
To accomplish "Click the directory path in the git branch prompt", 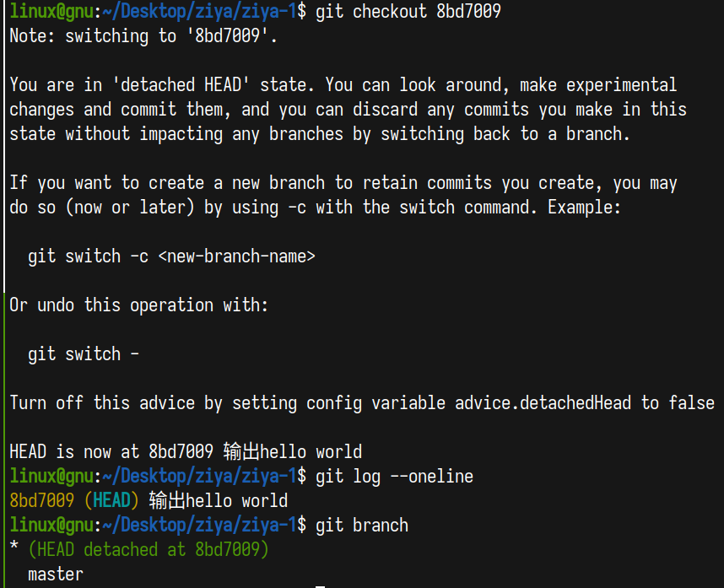I will pos(199,526).
